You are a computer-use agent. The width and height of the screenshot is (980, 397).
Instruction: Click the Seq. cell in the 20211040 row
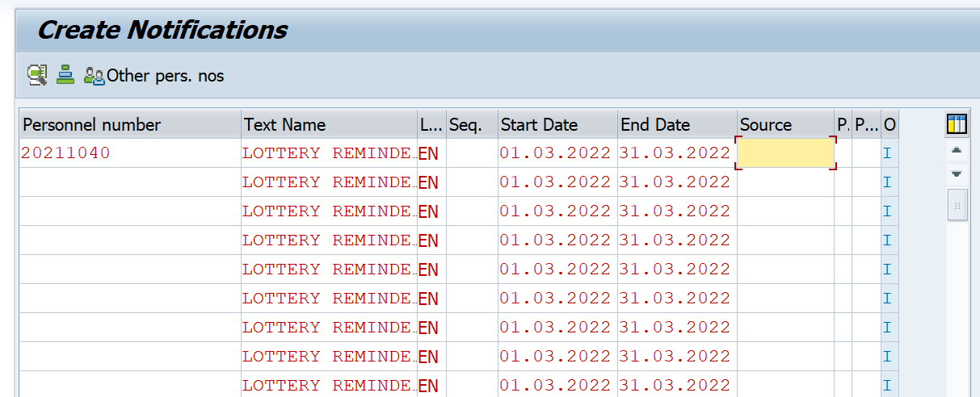[472, 153]
